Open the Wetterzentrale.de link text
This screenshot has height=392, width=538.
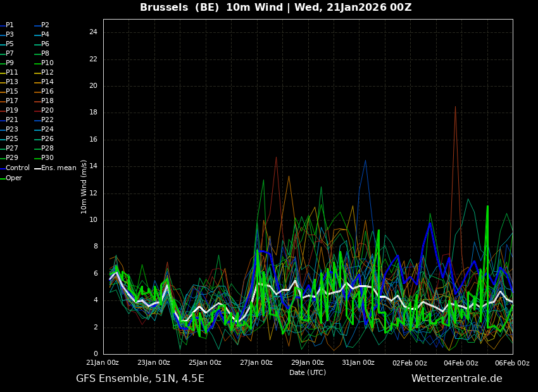coord(456,379)
